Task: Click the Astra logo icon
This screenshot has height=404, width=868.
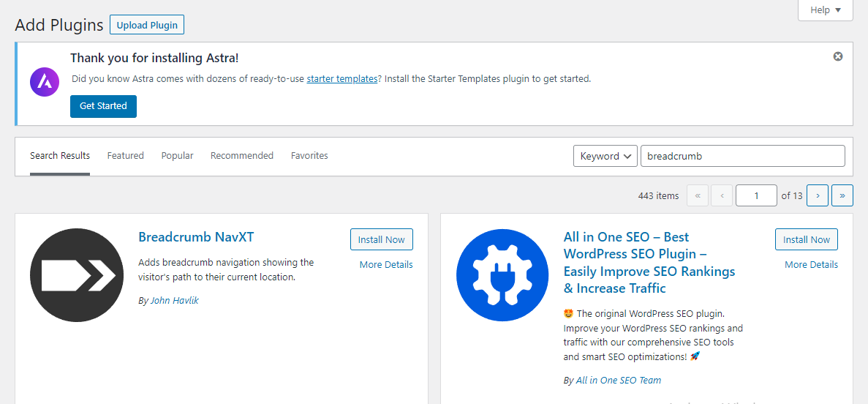Action: coord(45,83)
